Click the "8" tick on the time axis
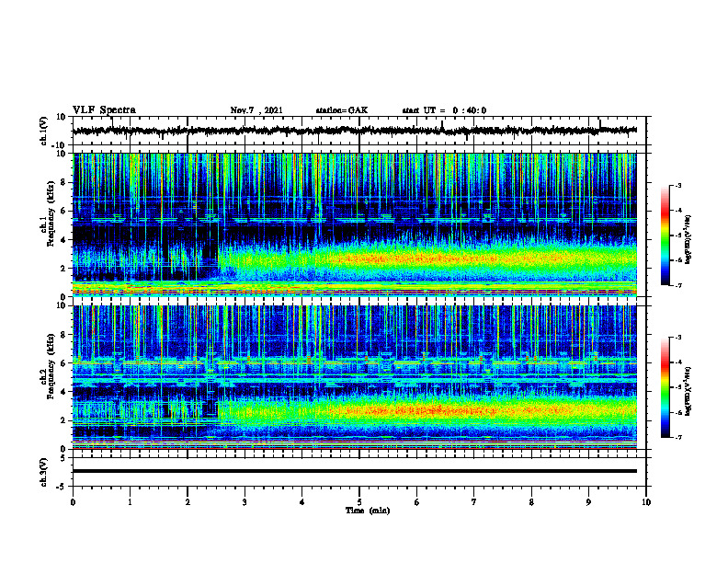 click(531, 502)
